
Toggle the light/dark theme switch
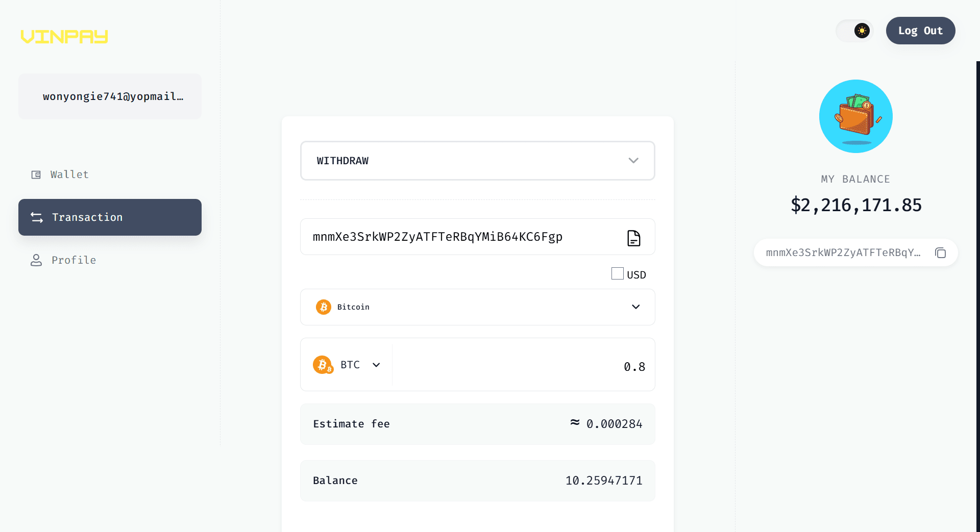(854, 31)
